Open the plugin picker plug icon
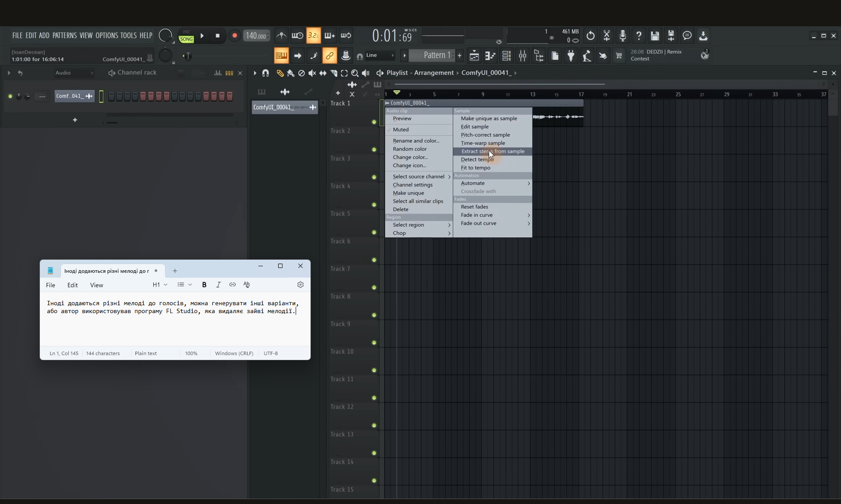This screenshot has height=504, width=841. tap(571, 56)
